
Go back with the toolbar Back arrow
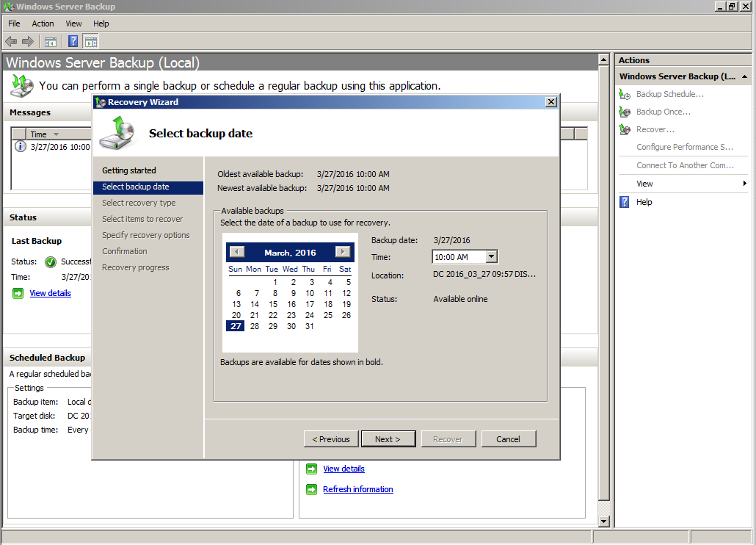pyautogui.click(x=11, y=42)
